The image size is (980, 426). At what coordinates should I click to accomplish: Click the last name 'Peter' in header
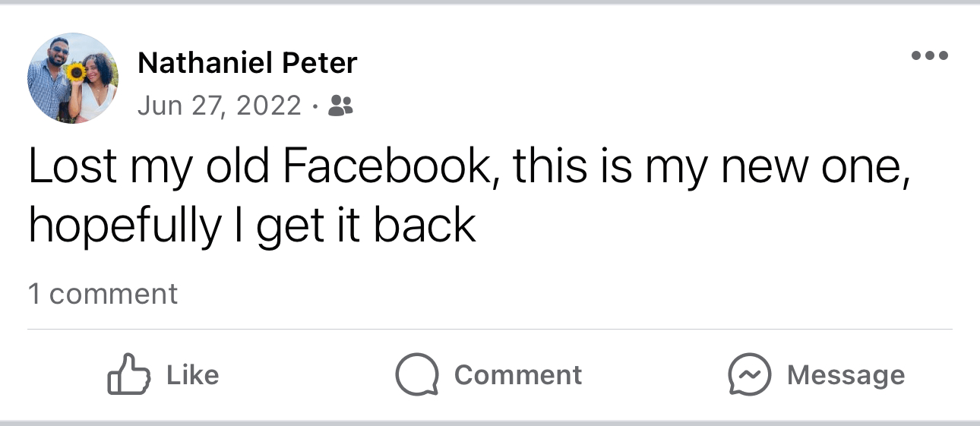(x=319, y=63)
